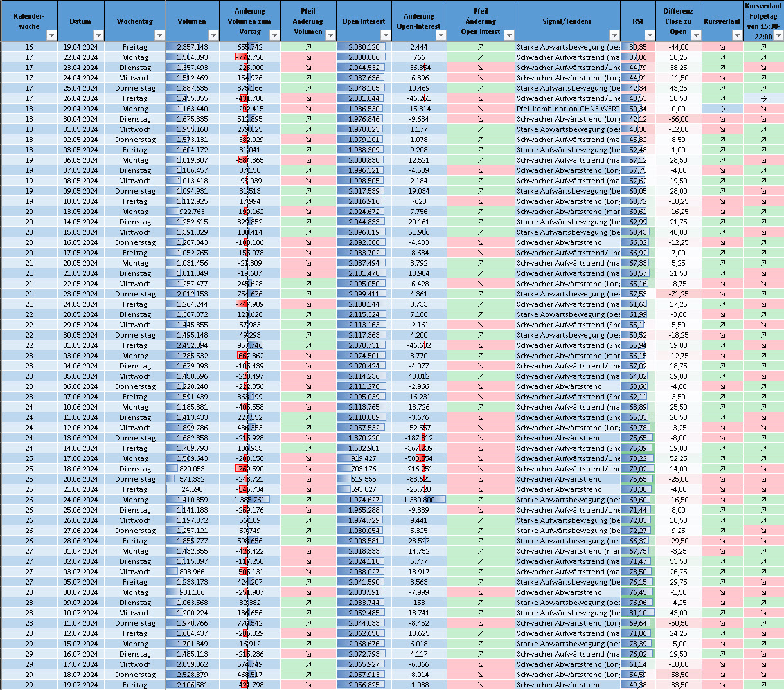Viewport: 784px width, 690px height.
Task: Open the Kursverlauf column filter dropdown
Action: click(x=737, y=35)
